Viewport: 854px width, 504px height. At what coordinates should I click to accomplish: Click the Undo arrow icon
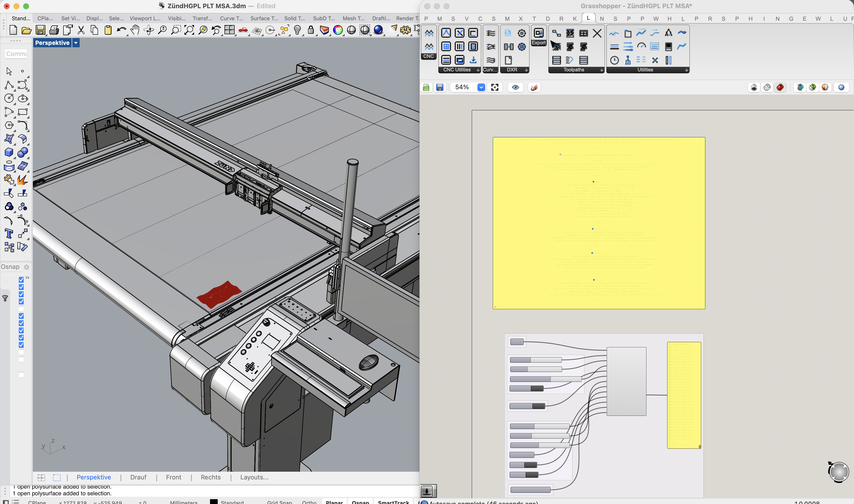(121, 30)
